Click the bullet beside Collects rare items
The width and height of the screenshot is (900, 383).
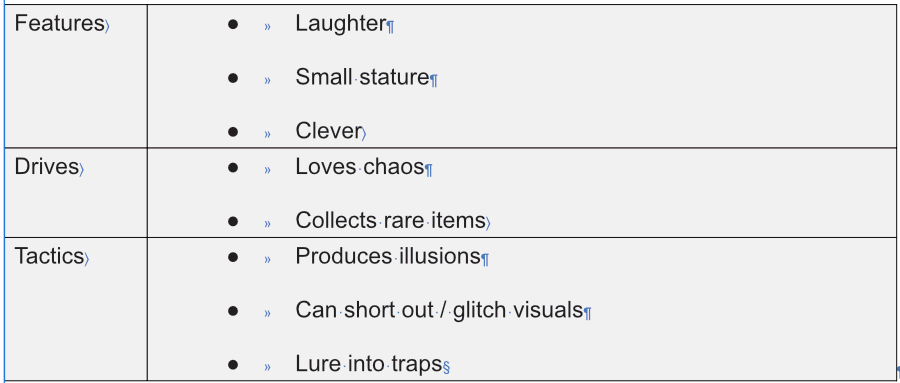coord(232,222)
